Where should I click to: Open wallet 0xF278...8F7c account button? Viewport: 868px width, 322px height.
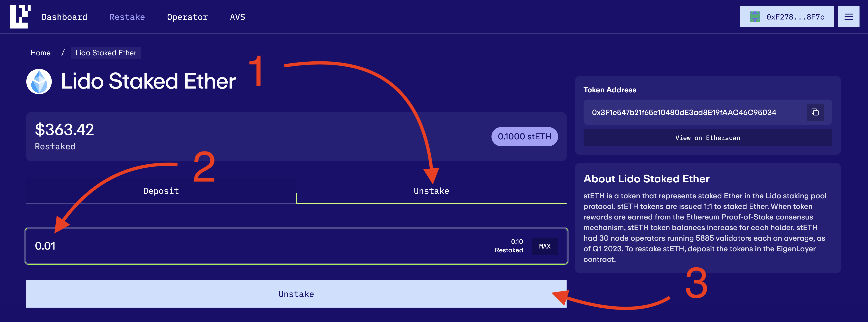787,17
